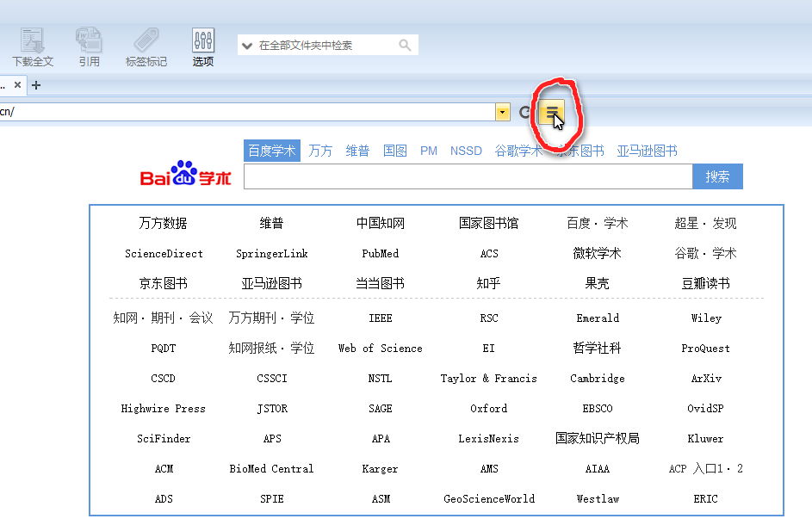Open the BioMed Central link
Screen dimensions: 812x525
(271, 468)
